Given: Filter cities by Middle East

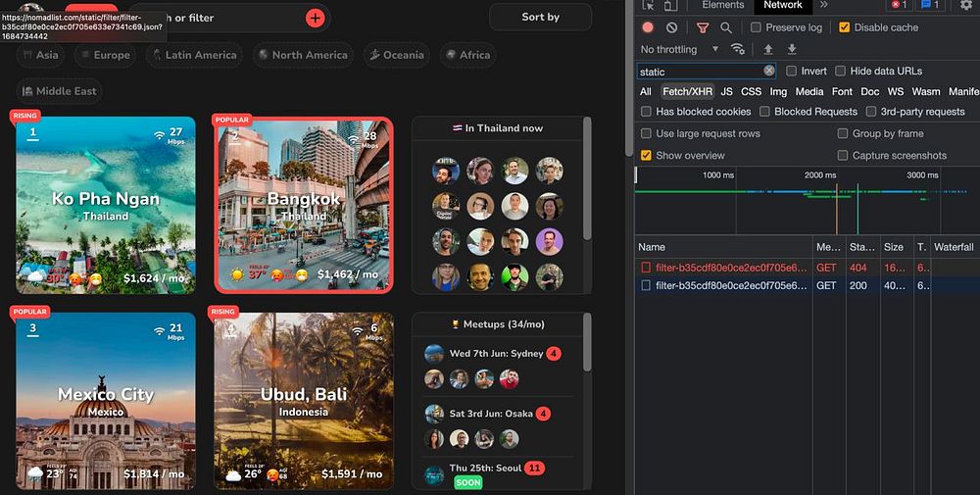Looking at the screenshot, I should pyautogui.click(x=60, y=91).
